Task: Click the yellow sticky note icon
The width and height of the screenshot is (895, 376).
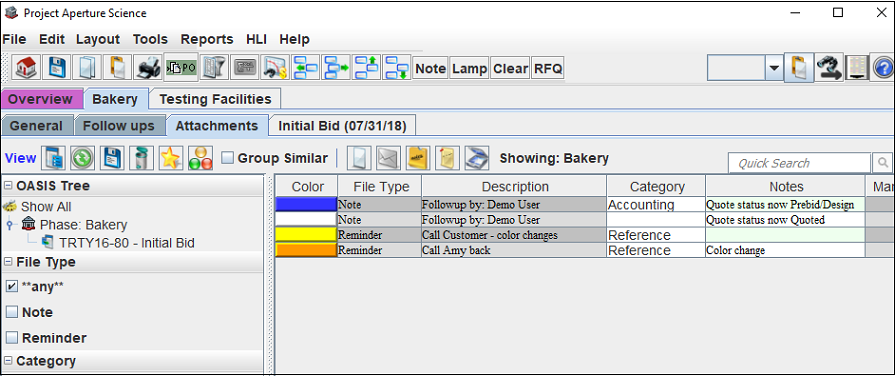Action: 418,158
